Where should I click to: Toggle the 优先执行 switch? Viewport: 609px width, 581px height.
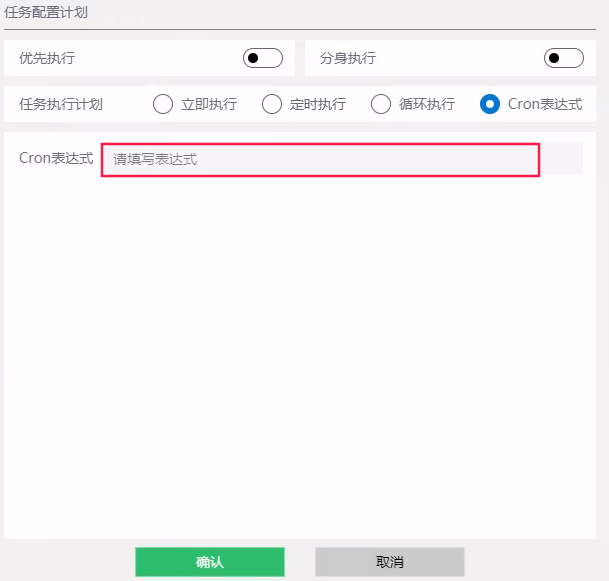point(263,58)
